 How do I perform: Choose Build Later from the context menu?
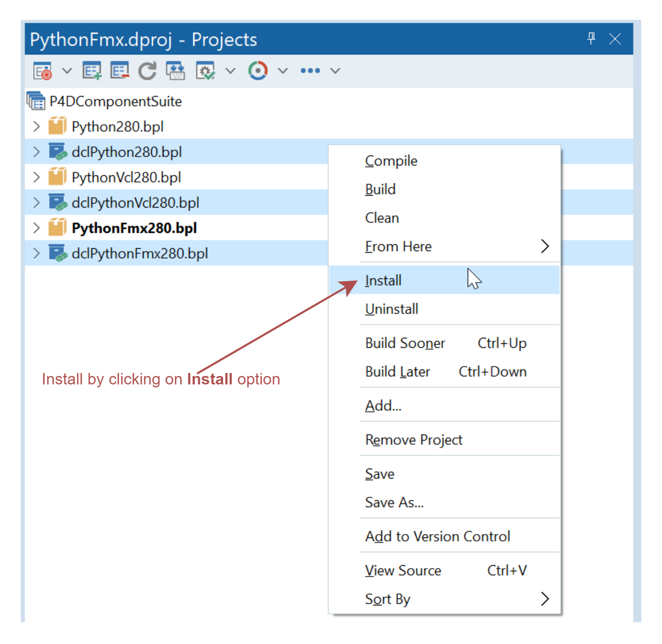444,372
